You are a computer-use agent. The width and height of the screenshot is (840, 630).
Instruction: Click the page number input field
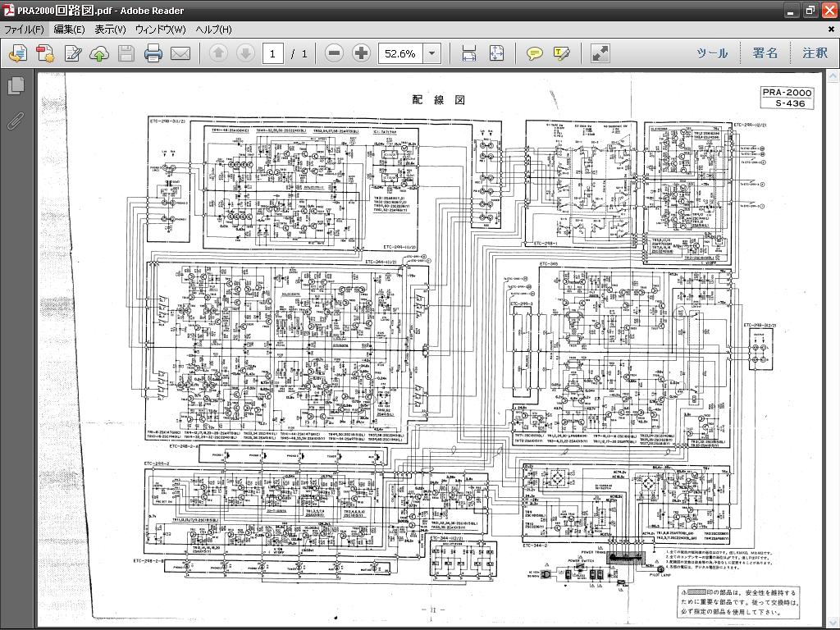click(x=272, y=53)
